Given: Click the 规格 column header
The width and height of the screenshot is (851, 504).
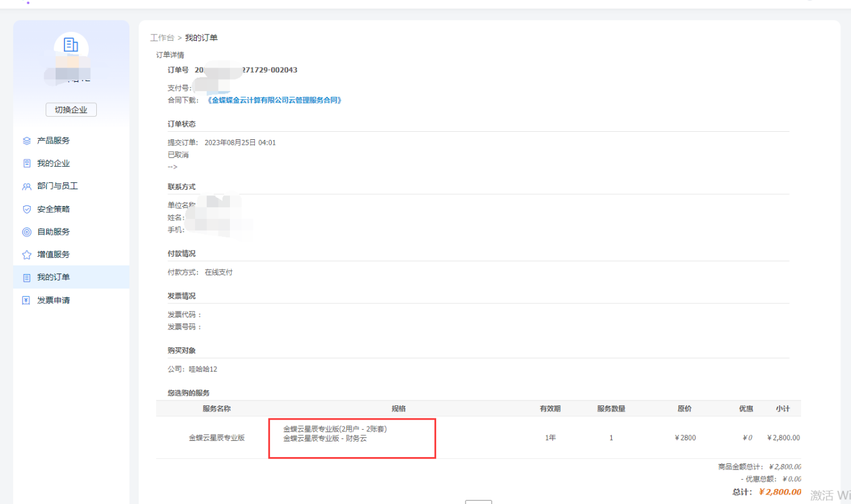Looking at the screenshot, I should [x=399, y=409].
